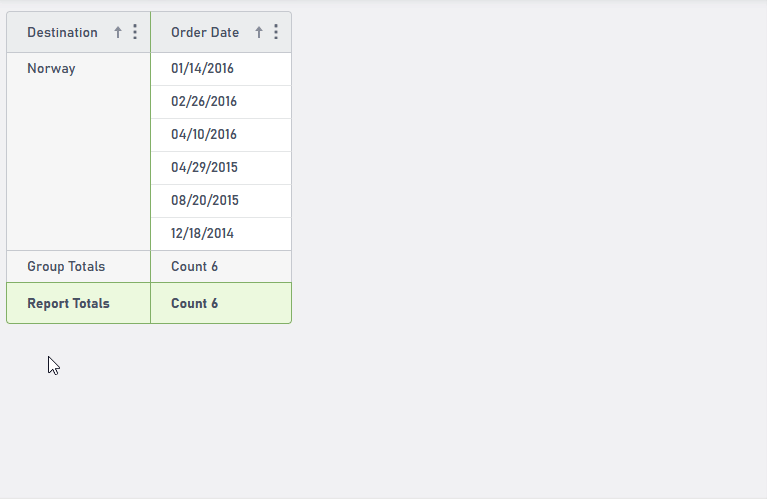Click the Order Date column header label
767x499 pixels.
(205, 32)
